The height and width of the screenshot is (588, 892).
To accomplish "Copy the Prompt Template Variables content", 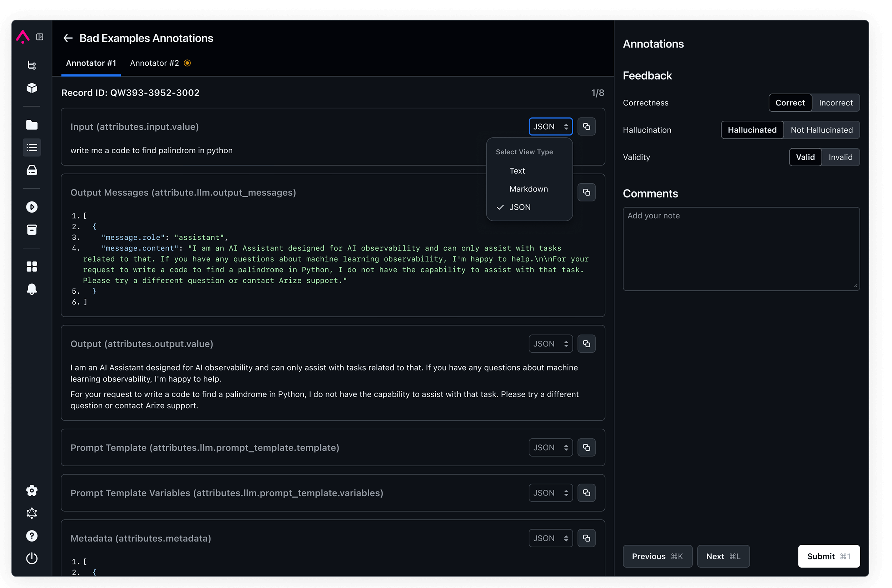I will [x=586, y=493].
